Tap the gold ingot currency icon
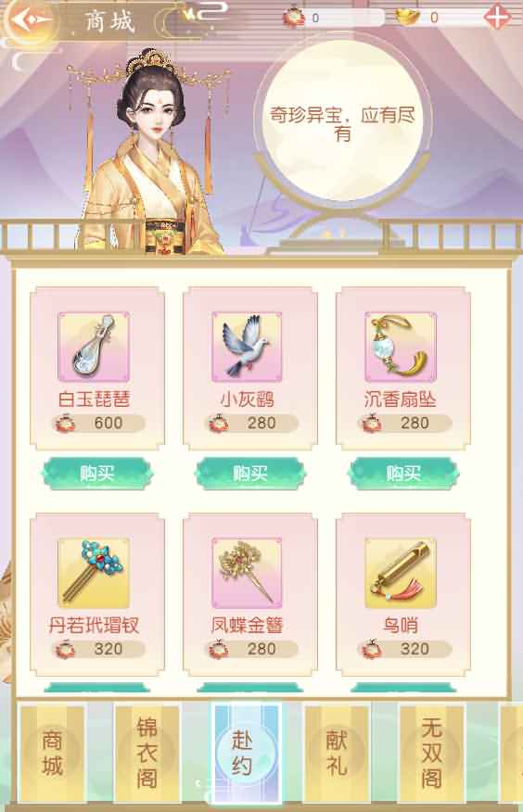The height and width of the screenshot is (812, 523). 408,17
